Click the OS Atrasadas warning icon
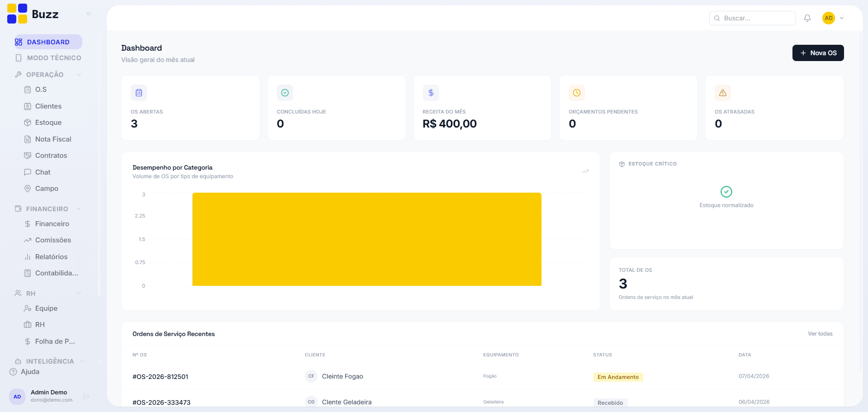 coord(723,93)
